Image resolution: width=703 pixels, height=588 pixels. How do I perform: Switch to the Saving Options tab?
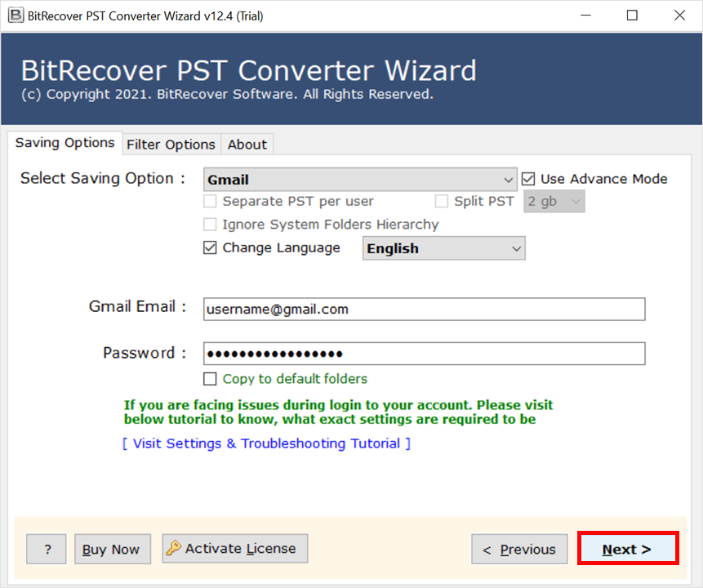(65, 143)
